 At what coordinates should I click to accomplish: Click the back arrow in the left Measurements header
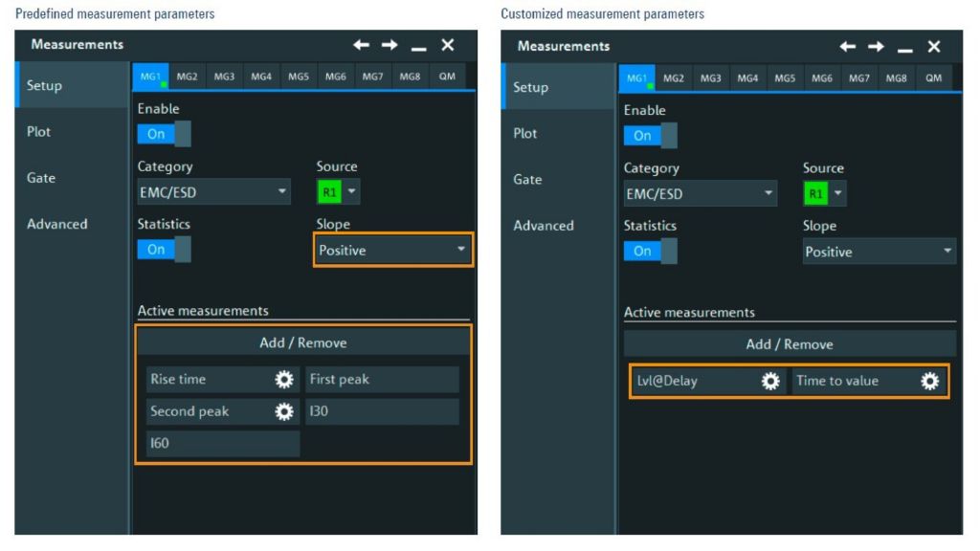coord(362,44)
